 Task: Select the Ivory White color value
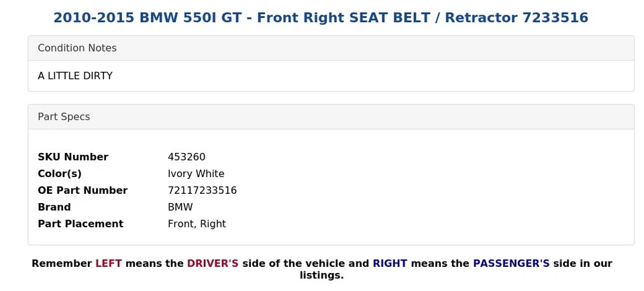[196, 174]
